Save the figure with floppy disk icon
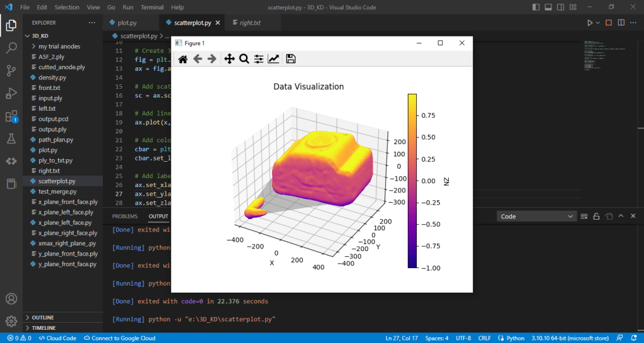This screenshot has width=644, height=343. (x=291, y=59)
